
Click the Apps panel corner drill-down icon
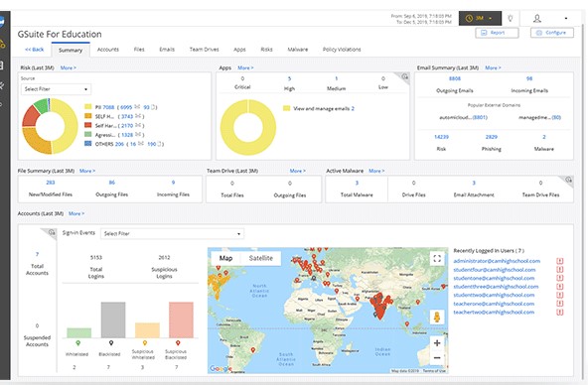(x=404, y=76)
